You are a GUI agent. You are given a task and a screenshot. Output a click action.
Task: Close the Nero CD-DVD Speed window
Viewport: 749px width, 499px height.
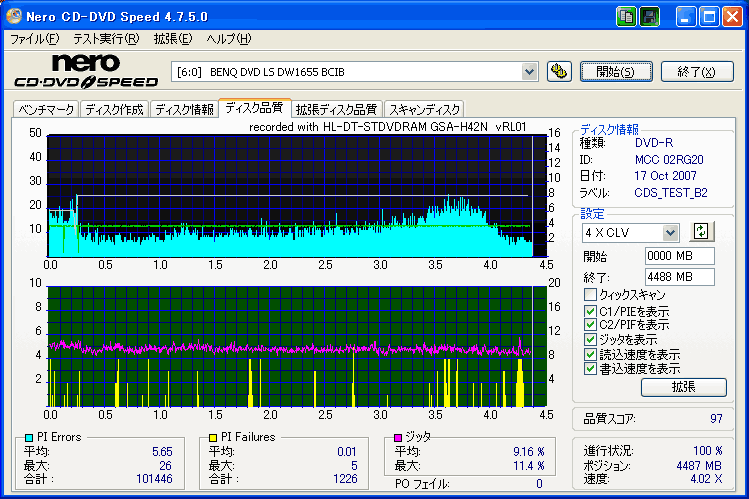(732, 17)
